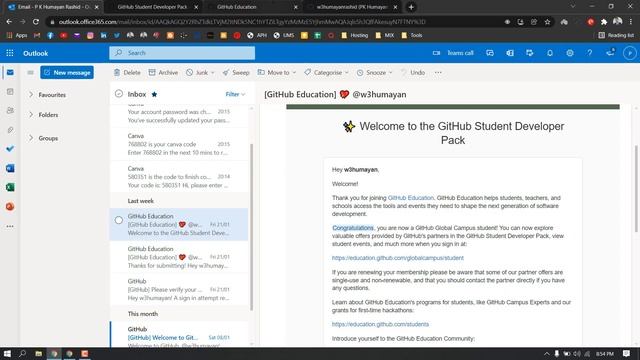Open the Outlook app launcher grid
640x360 pixels.
pyautogui.click(x=10, y=53)
